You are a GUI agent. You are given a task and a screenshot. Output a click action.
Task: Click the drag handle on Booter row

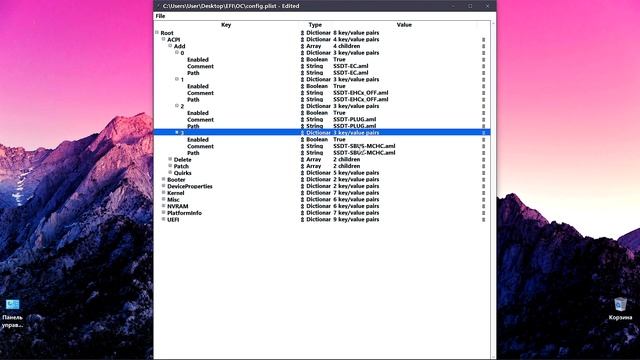[x=484, y=180]
